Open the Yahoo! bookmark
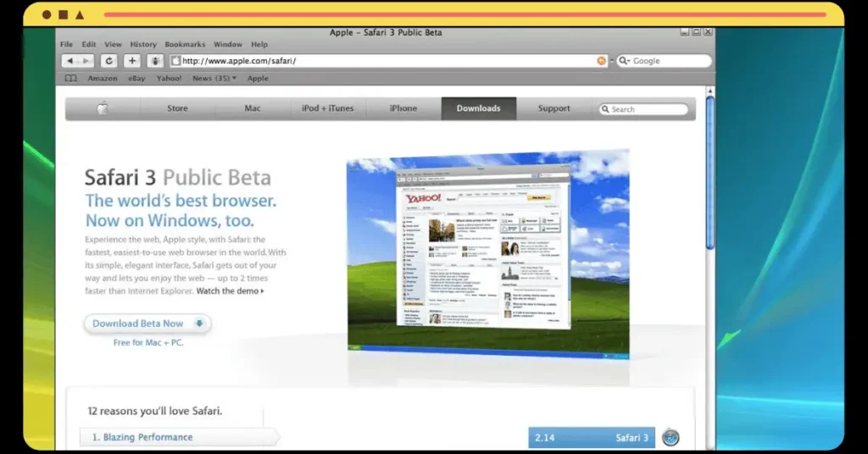Screen dimensions: 868x454 (169, 79)
